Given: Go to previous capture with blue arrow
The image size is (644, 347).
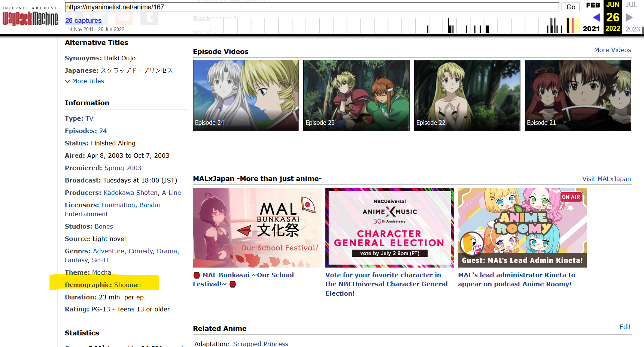Looking at the screenshot, I should (x=596, y=17).
